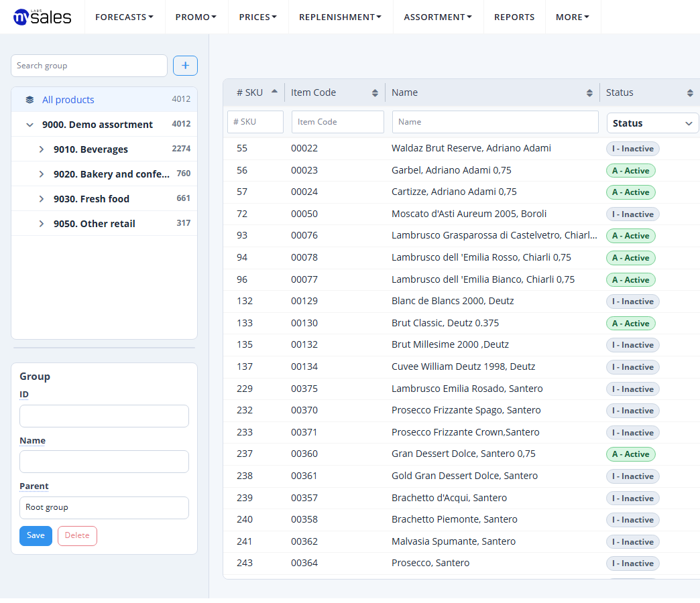Viewport: 700px width, 603px height.
Task: Click Inactive badge for Brut Millesime 2000
Action: click(x=632, y=345)
